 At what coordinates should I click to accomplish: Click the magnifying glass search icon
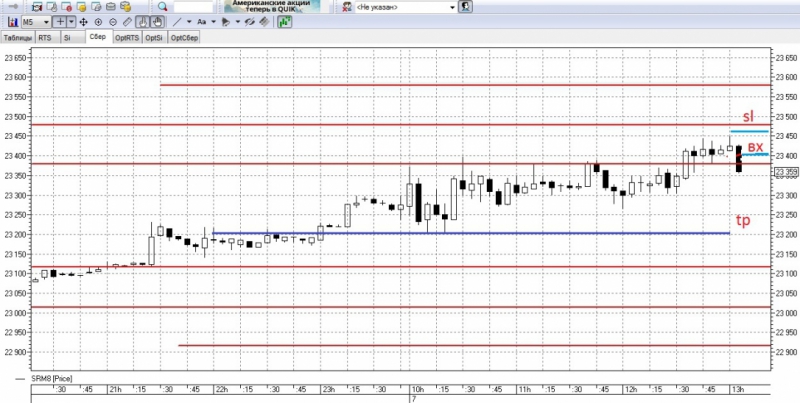pos(162,7)
